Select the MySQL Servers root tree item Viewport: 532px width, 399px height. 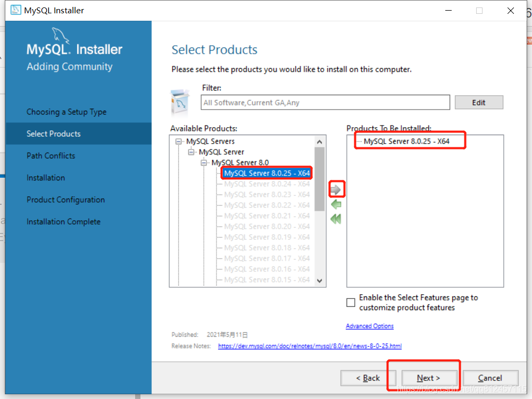(x=210, y=141)
